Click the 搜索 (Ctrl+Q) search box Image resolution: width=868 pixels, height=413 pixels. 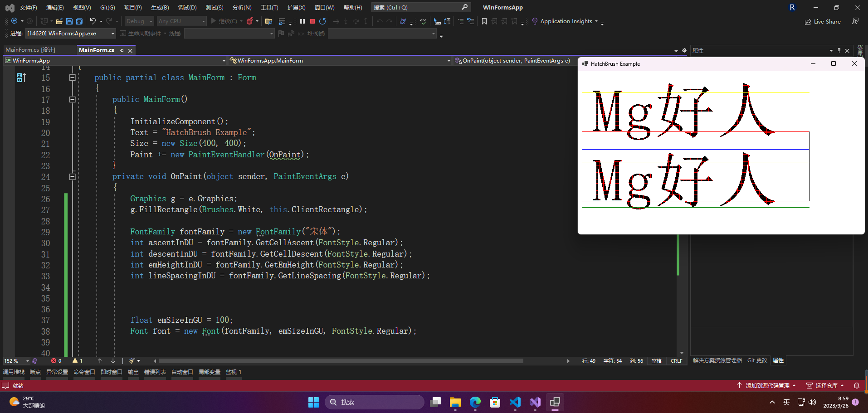(x=420, y=7)
